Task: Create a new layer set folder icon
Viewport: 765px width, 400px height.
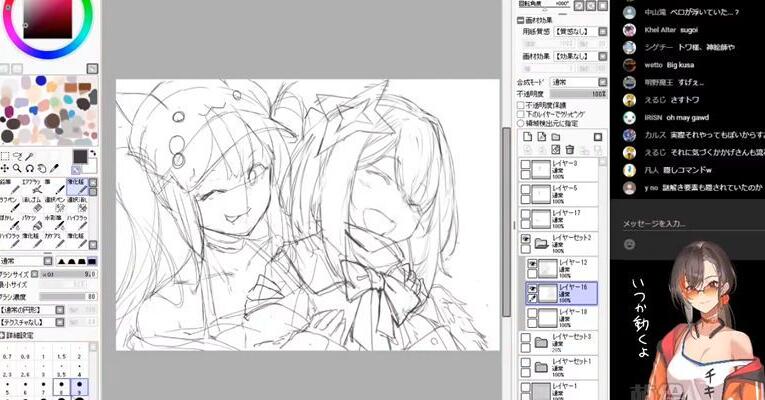Action: click(x=556, y=137)
